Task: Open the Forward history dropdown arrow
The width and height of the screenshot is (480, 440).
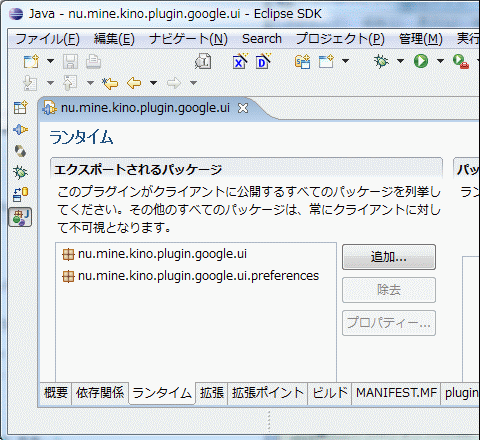Action: coord(193,83)
